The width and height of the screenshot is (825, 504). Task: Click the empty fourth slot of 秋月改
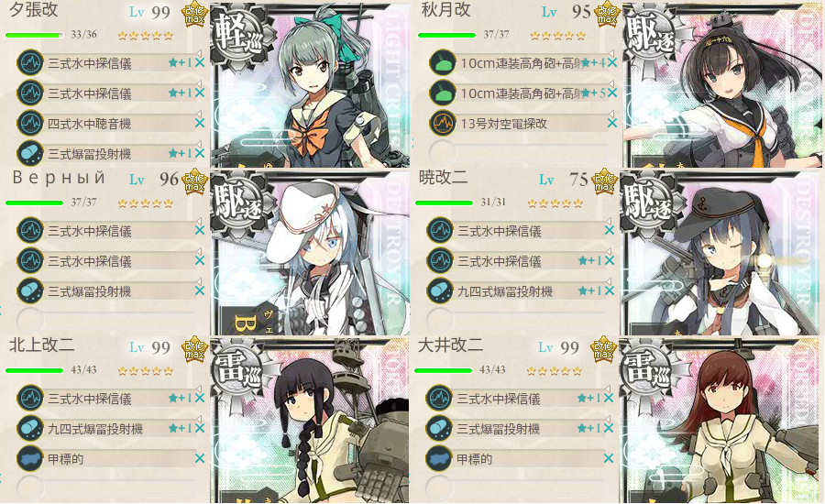click(521, 153)
